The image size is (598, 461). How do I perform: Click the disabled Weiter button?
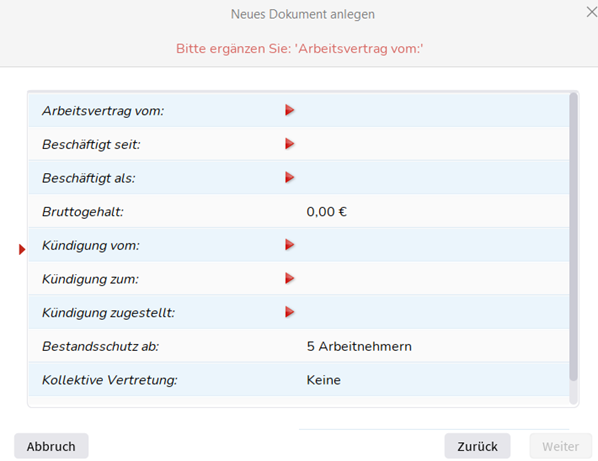tap(561, 446)
